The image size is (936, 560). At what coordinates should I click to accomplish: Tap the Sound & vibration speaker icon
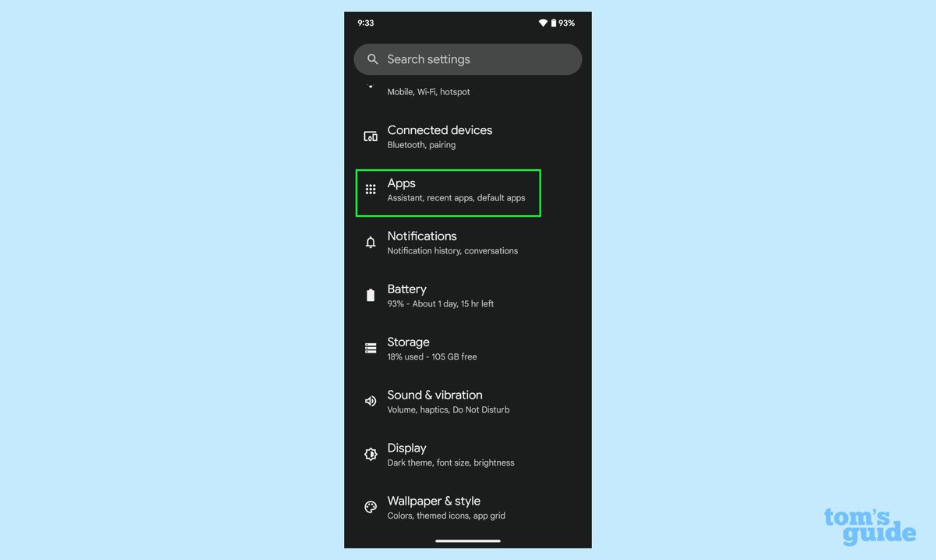click(370, 401)
